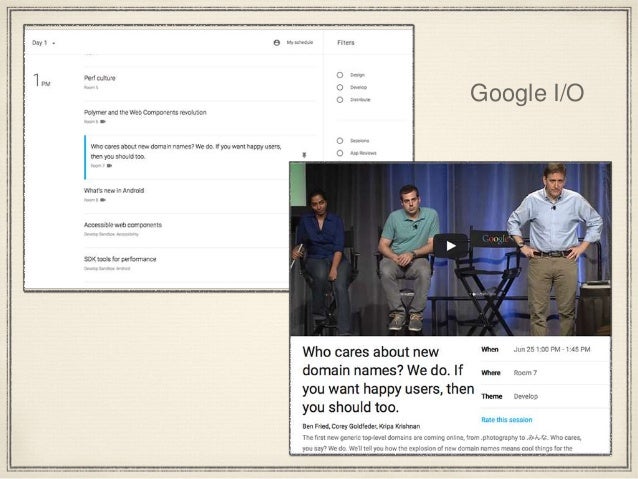
Task: Click the 'Jun 25 1:00 PM - 1:45 PM' value
Action: 552,349
